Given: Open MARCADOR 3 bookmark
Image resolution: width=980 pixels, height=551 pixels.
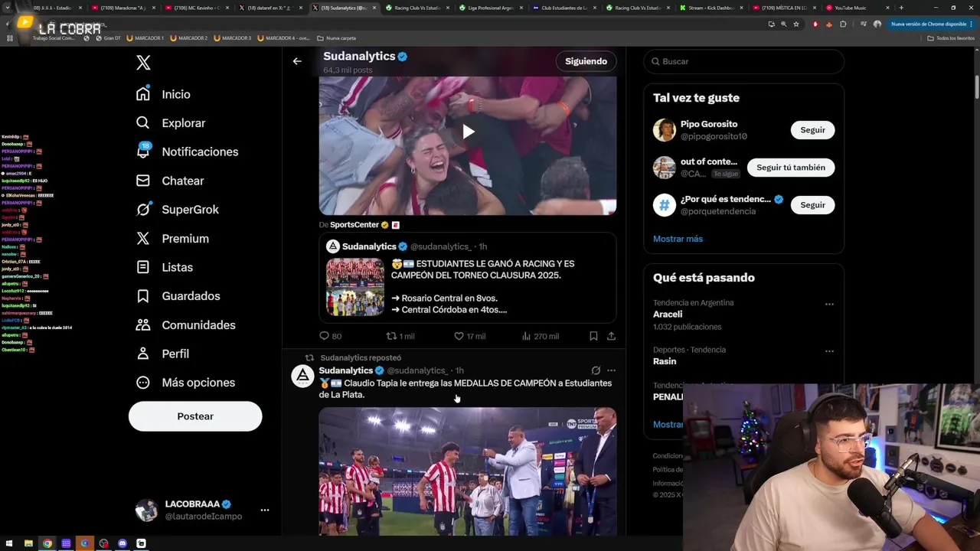Looking at the screenshot, I should coord(232,37).
